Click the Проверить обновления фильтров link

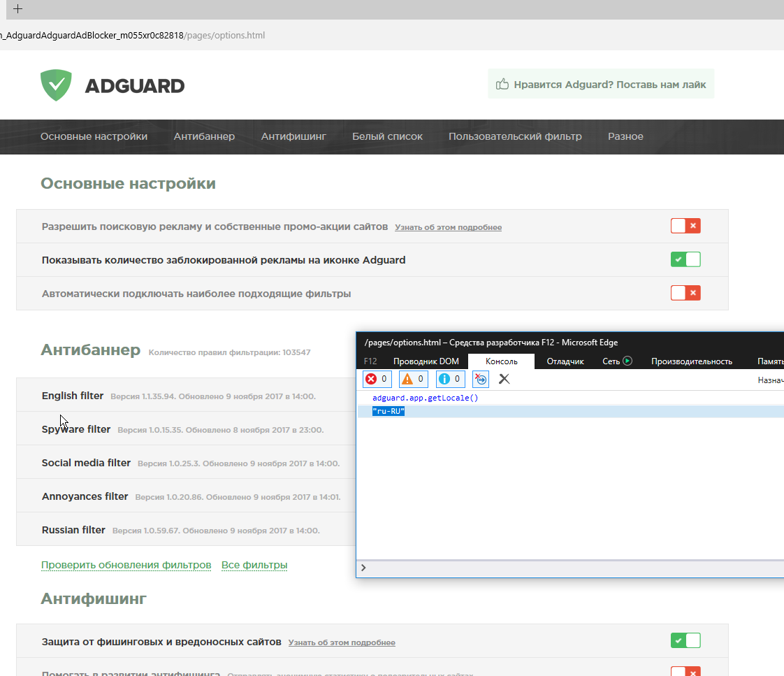pyautogui.click(x=126, y=564)
